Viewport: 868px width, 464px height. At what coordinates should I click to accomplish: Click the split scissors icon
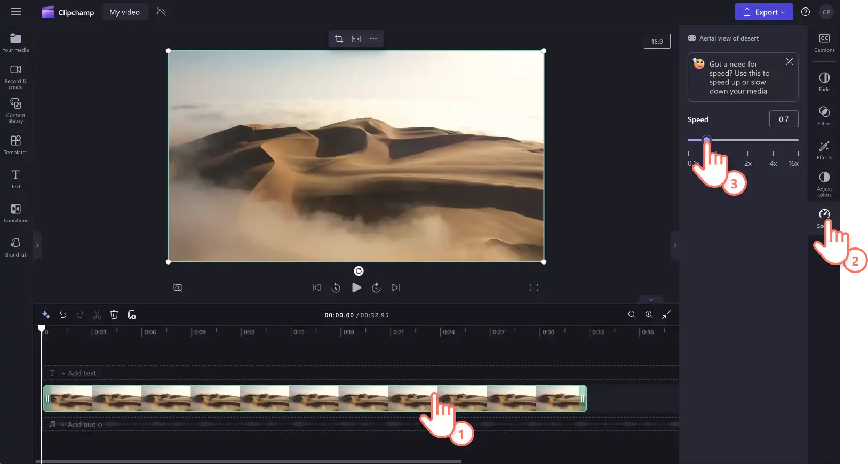[97, 315]
